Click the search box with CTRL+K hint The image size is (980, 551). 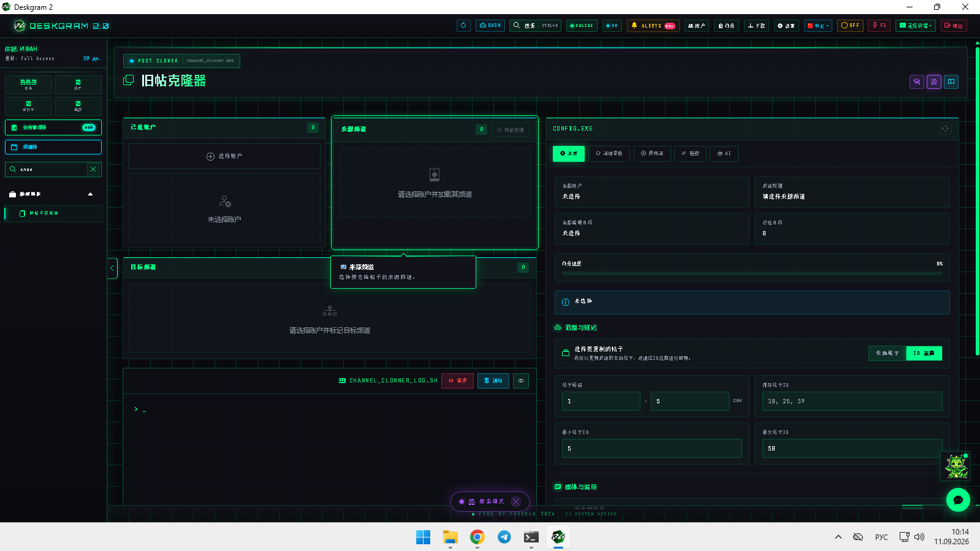(535, 26)
